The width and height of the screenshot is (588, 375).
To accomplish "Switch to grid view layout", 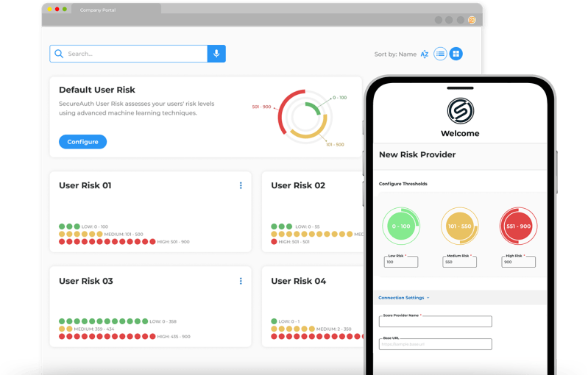I will pos(456,54).
